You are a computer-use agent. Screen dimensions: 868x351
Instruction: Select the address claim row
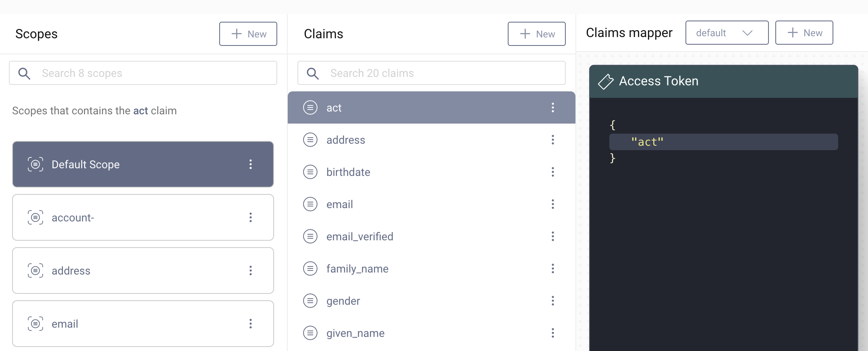point(432,140)
